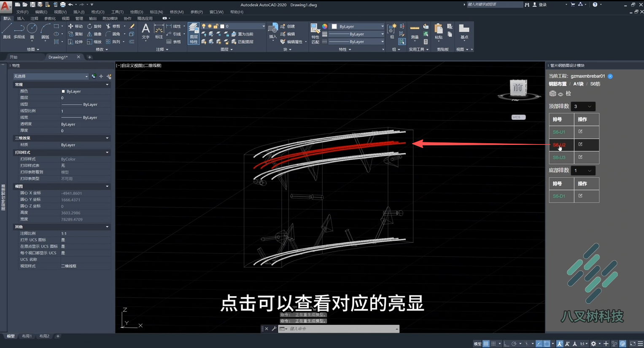Highlight rebar row S6-U3
Screen dimensions: 644x348
click(x=559, y=158)
